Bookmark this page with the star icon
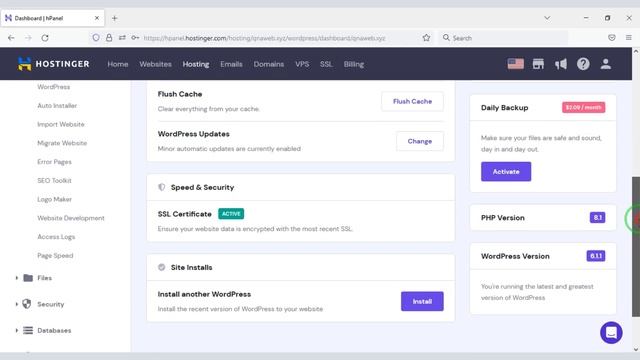 pyautogui.click(x=427, y=38)
